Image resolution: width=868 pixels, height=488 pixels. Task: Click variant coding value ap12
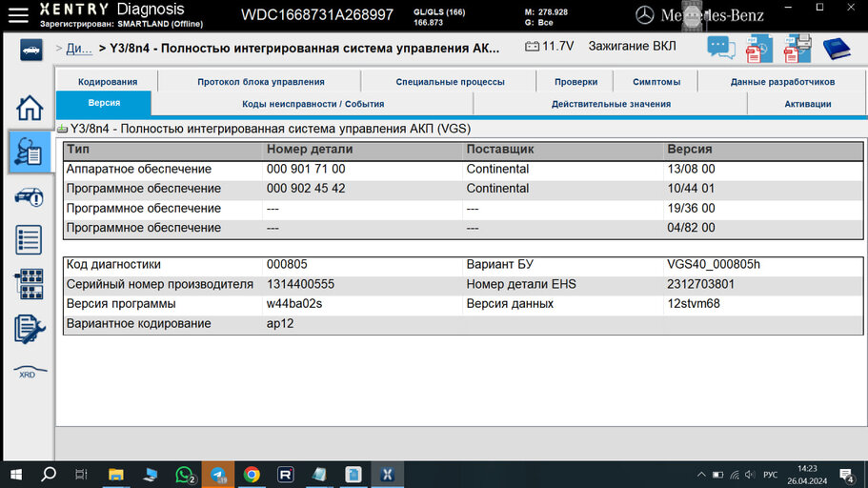[x=279, y=323]
